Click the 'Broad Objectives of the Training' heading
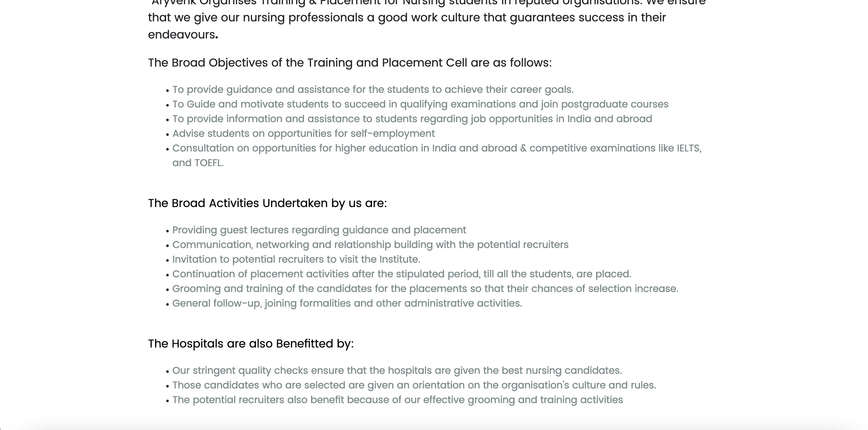Screen dimensions: 868x430 point(349,63)
